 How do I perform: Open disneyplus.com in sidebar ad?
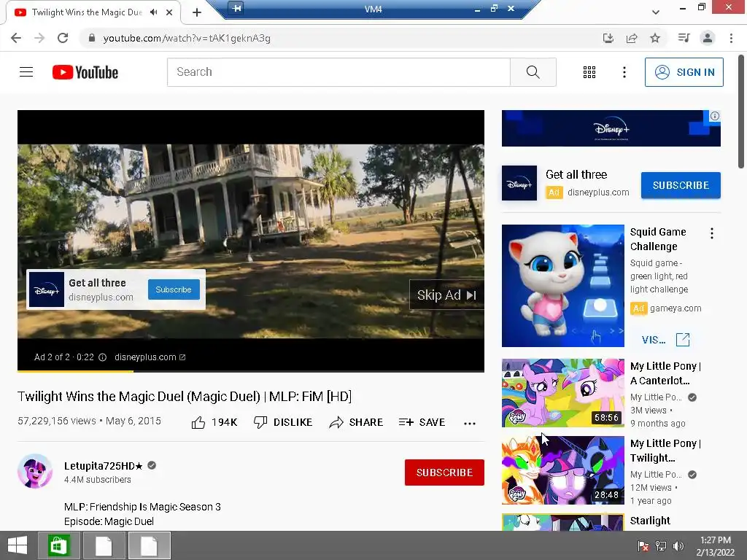pyautogui.click(x=598, y=192)
